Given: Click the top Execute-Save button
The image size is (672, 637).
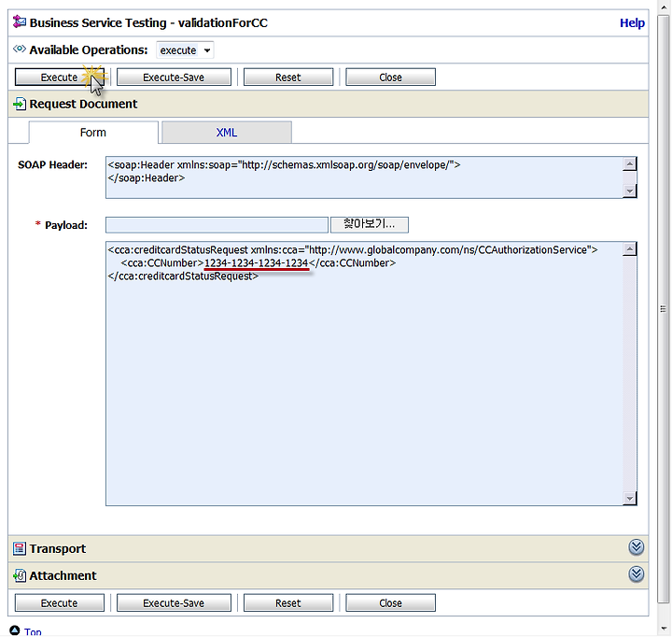Looking at the screenshot, I should coord(174,78).
